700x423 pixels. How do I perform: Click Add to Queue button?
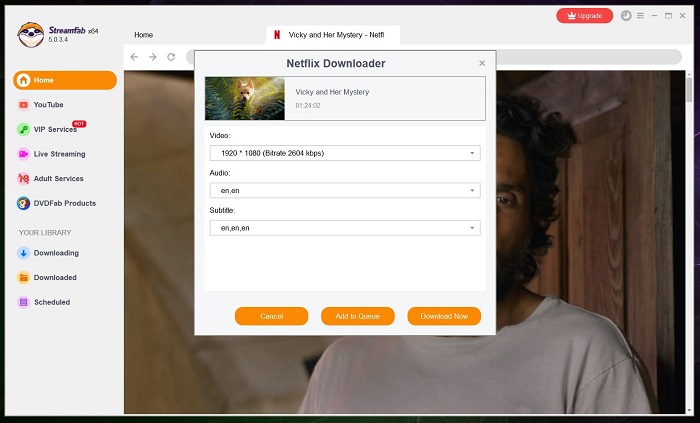click(358, 316)
